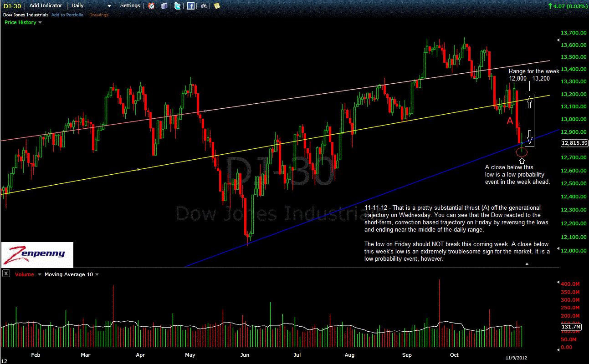589x364 pixels.
Task: Click the Moving Average 10 label
Action: click(69, 274)
